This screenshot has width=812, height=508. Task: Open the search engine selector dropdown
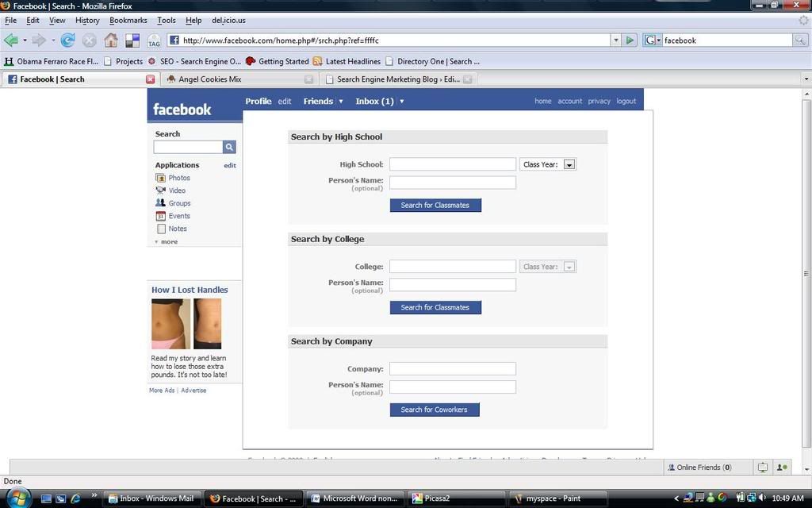click(652, 40)
